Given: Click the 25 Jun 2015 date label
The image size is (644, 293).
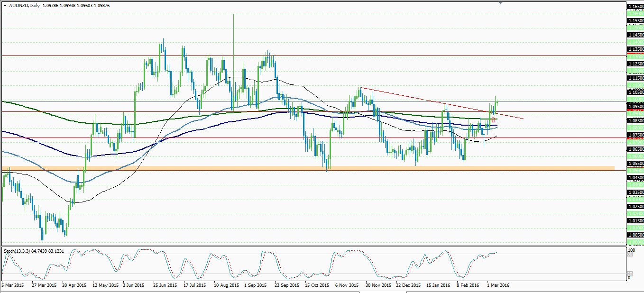Looking at the screenshot, I should tap(165, 285).
